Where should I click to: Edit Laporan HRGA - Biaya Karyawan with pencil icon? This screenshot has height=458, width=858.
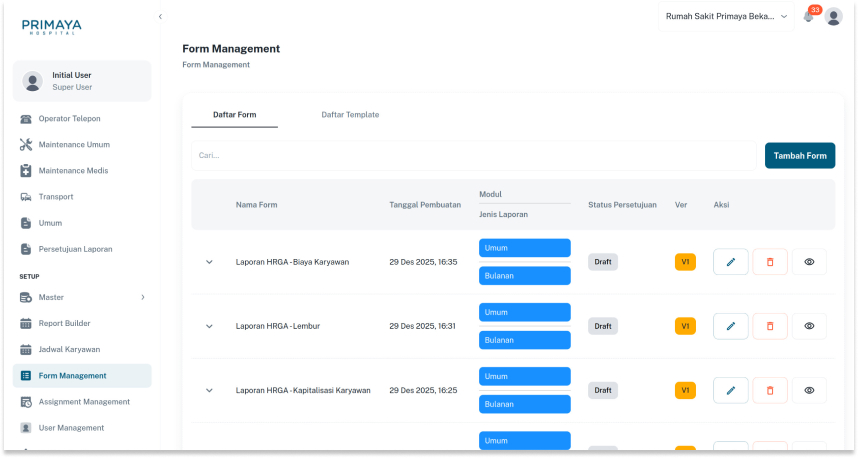tap(730, 262)
